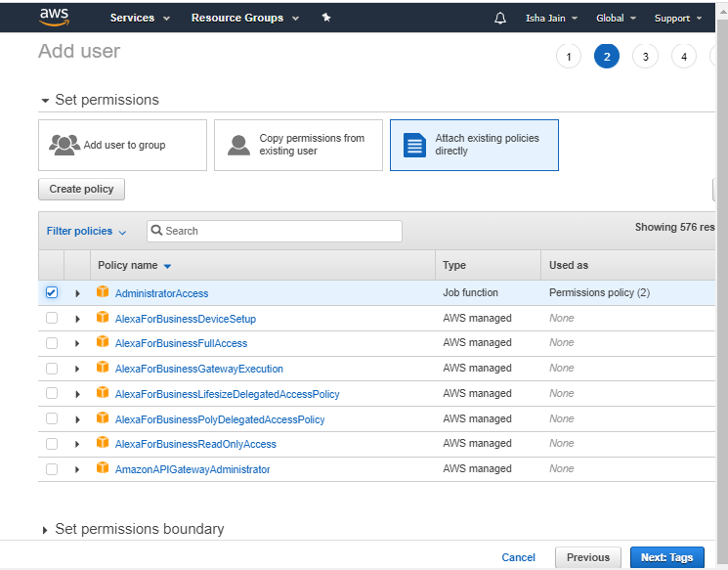The height and width of the screenshot is (570, 728).
Task: Expand the AdministratorAccess row details
Action: (77, 293)
